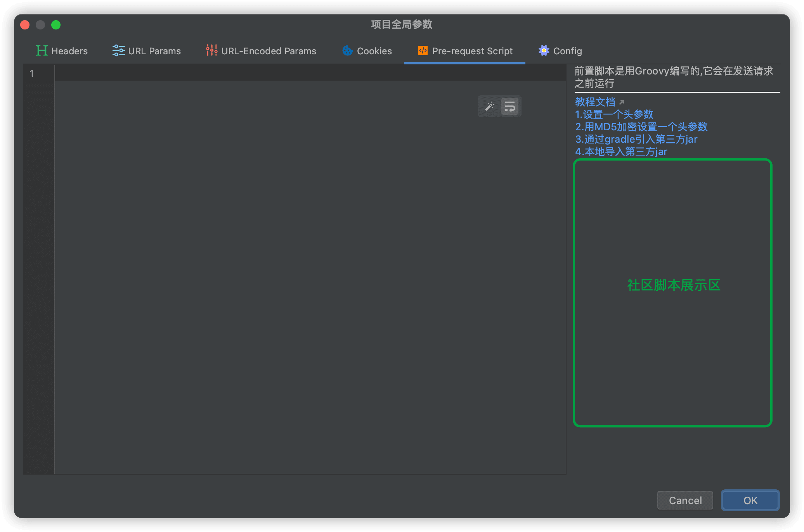The height and width of the screenshot is (532, 804).
Task: Click the Config gear icon
Action: pos(543,50)
